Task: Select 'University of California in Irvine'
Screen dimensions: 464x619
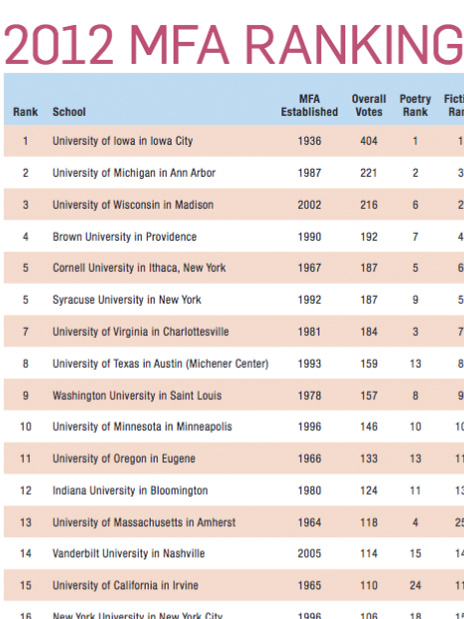Action: pos(125,585)
